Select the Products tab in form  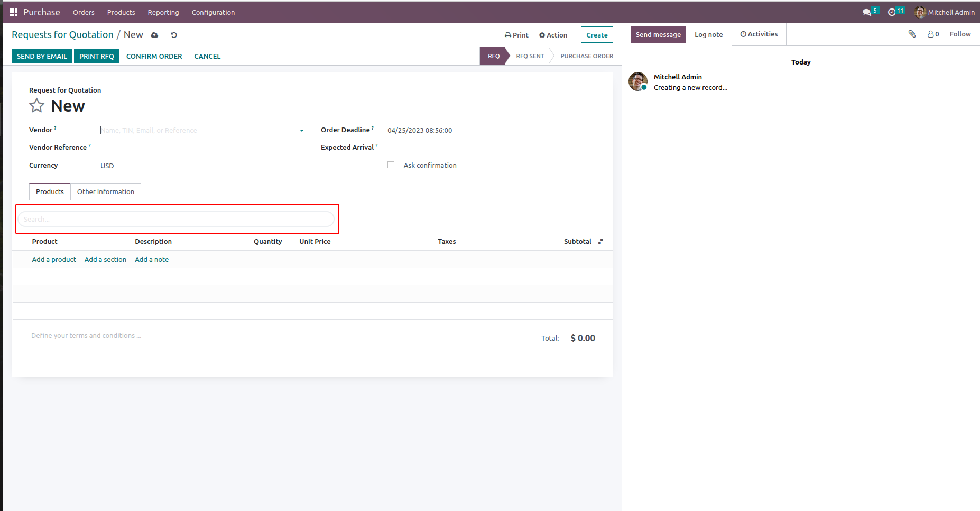pyautogui.click(x=50, y=191)
